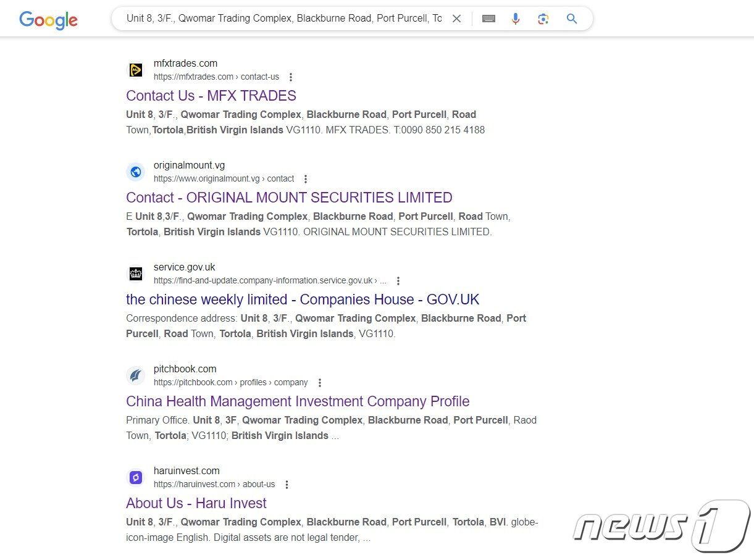
Task: Click the haruinvest.com purple favicon
Action: point(136,477)
